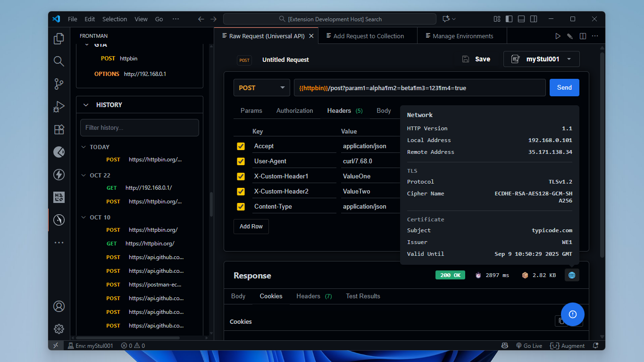Click the globe network info icon
This screenshot has height=362, width=644.
572,275
